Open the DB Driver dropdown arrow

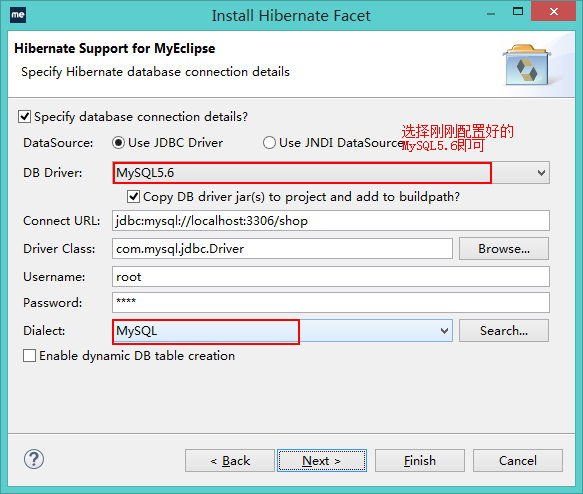click(541, 173)
